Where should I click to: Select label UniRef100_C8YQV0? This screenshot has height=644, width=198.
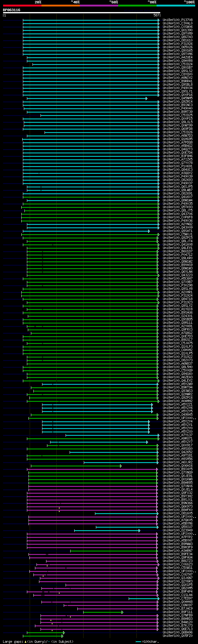click(178, 75)
